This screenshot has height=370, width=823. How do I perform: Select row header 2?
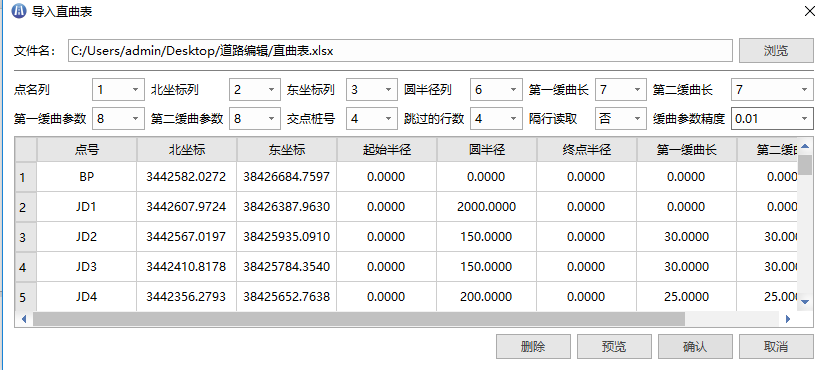click(x=25, y=207)
